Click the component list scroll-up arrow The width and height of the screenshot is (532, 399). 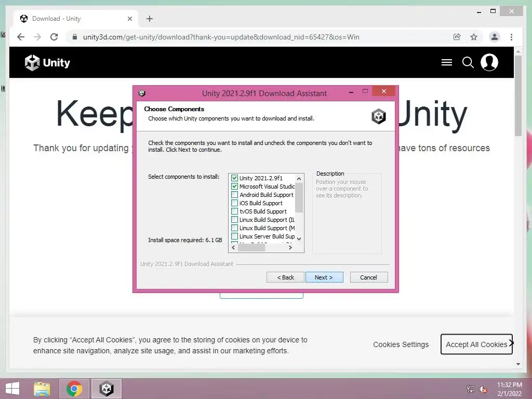click(299, 179)
